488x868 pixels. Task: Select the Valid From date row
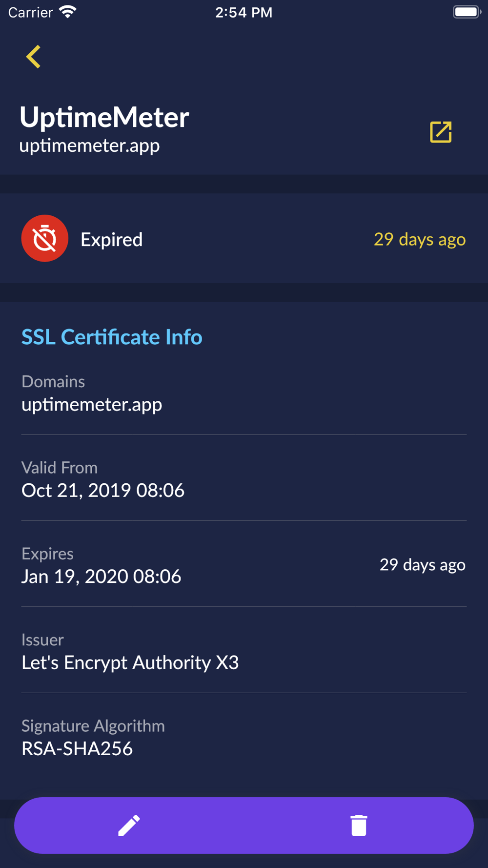pos(244,478)
